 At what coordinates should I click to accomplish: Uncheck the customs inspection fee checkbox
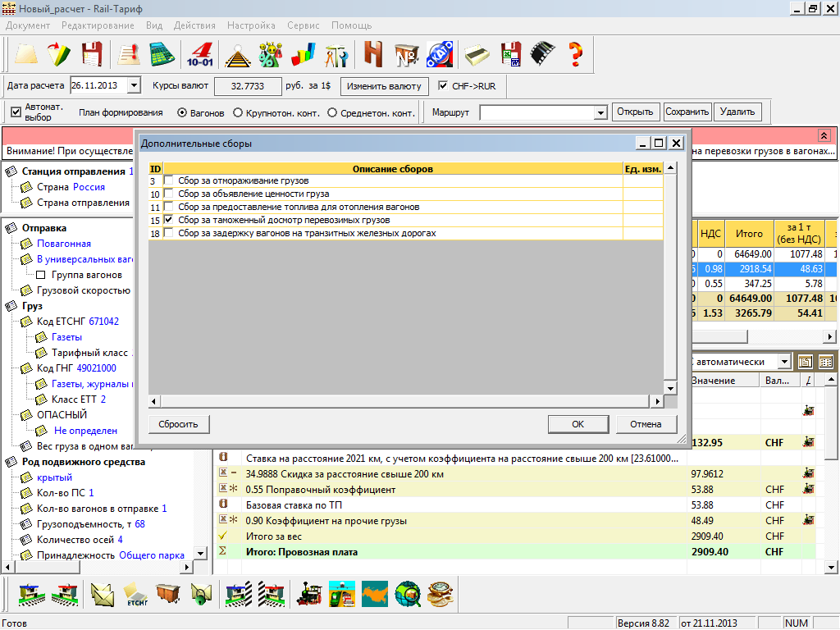pyautogui.click(x=169, y=221)
